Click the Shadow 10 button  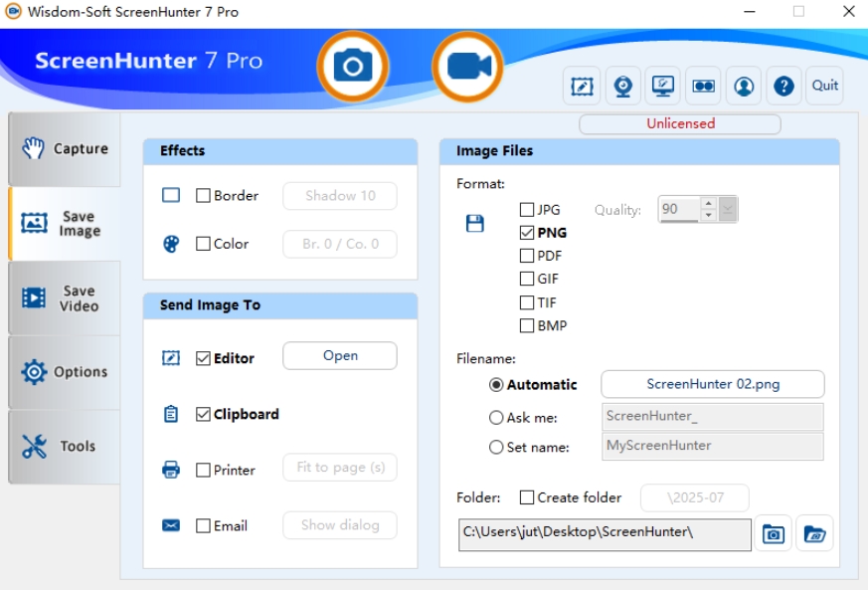pos(340,196)
